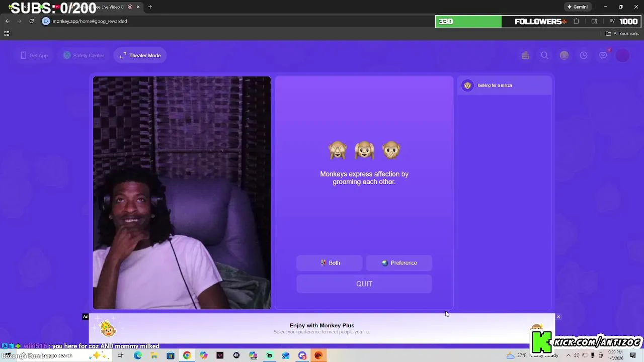644x362 pixels.
Task: Open the notification center icon
Action: [633, 356]
